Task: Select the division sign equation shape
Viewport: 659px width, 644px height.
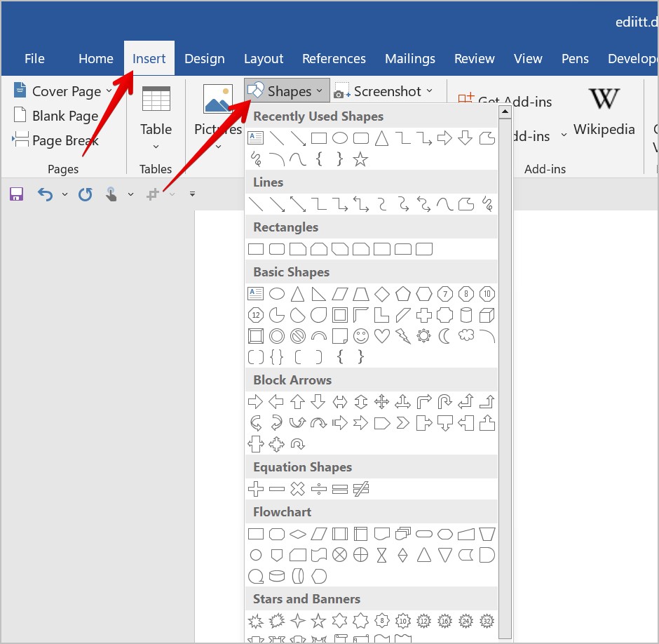Action: click(x=318, y=489)
